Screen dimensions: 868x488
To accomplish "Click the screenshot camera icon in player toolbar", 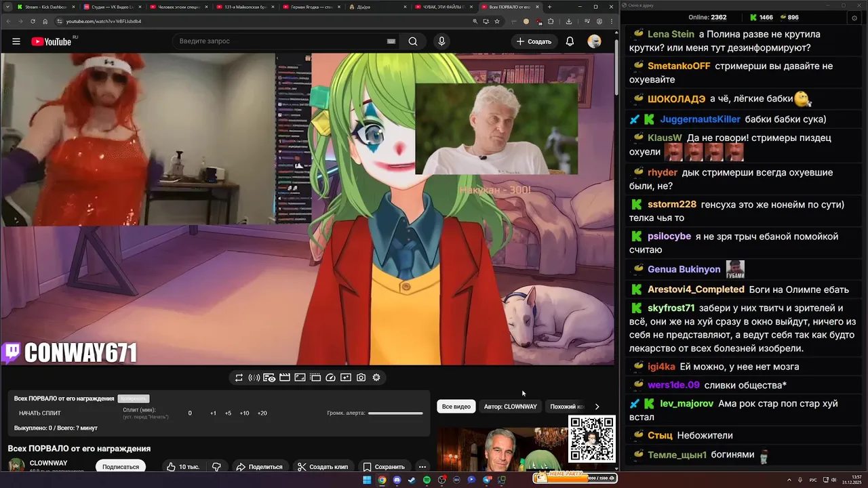I will coord(361,378).
